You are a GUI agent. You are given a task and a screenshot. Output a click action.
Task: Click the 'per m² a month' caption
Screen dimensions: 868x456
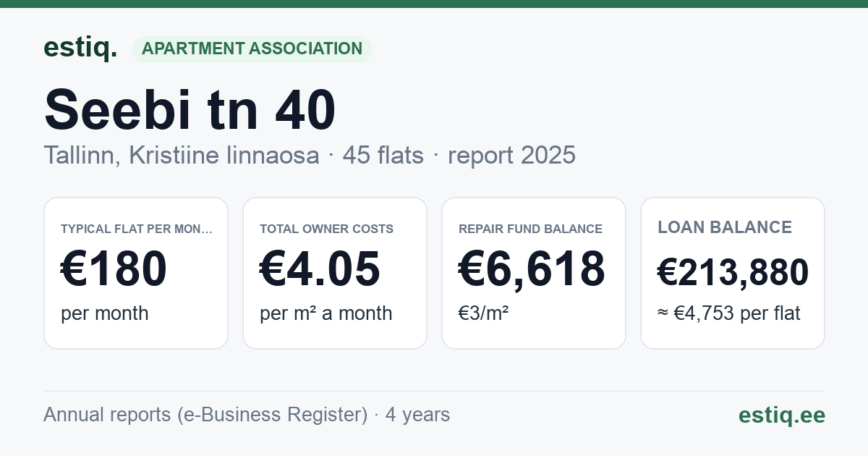click(x=326, y=313)
